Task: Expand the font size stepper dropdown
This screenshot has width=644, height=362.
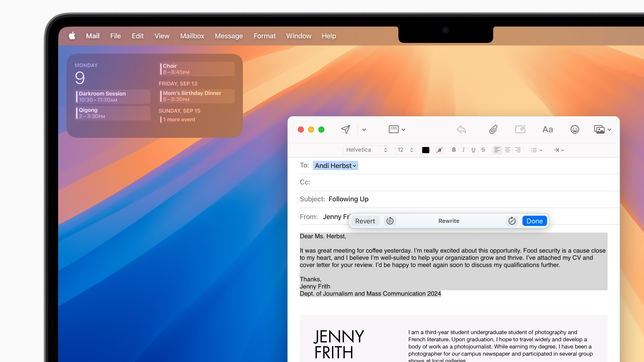Action: point(410,150)
